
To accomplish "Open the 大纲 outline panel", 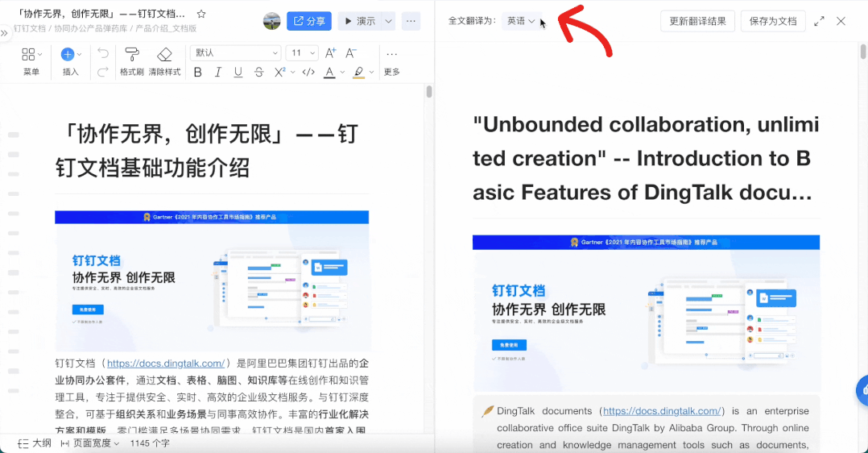I will 35,443.
